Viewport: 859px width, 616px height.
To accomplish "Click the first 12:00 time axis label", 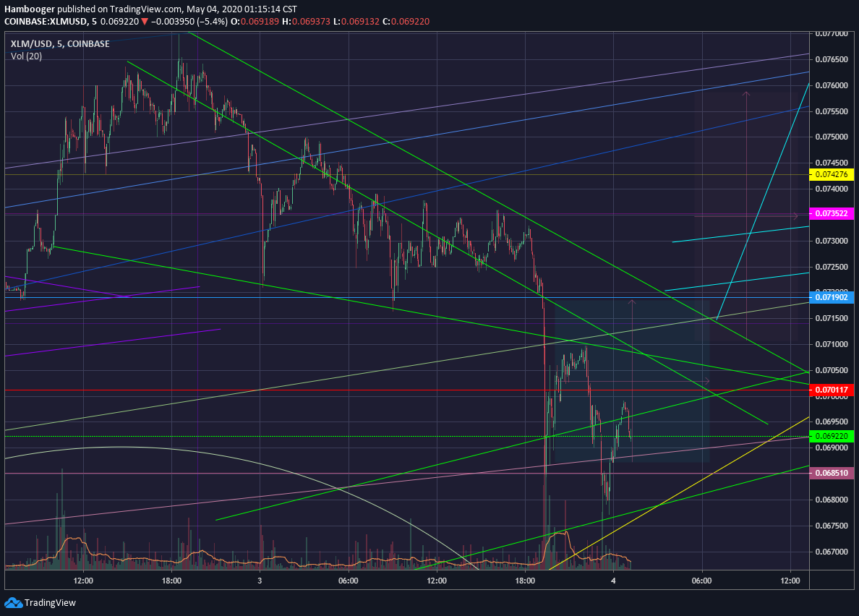I will pos(83,581).
